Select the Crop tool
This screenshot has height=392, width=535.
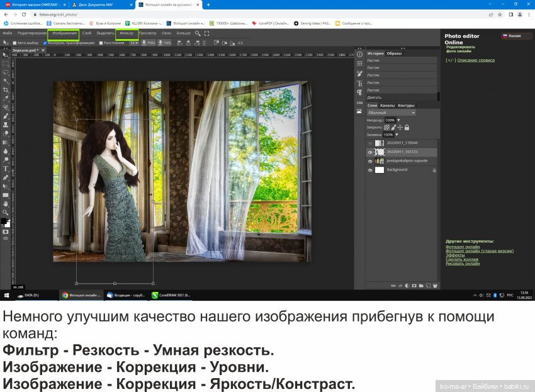pyautogui.click(x=5, y=90)
